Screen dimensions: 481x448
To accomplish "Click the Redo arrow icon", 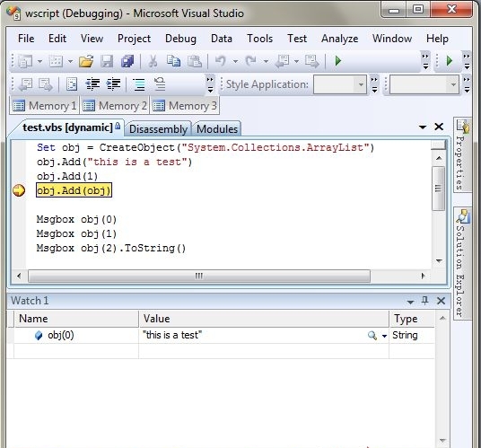I will point(251,61).
